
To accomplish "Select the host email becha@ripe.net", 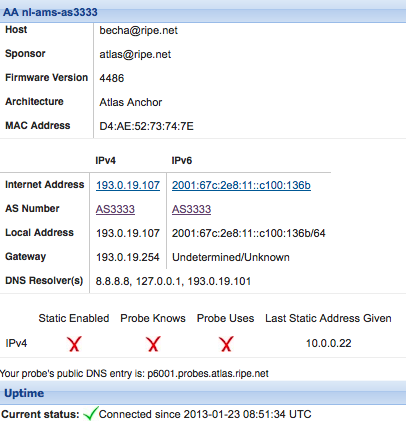I will [138, 30].
